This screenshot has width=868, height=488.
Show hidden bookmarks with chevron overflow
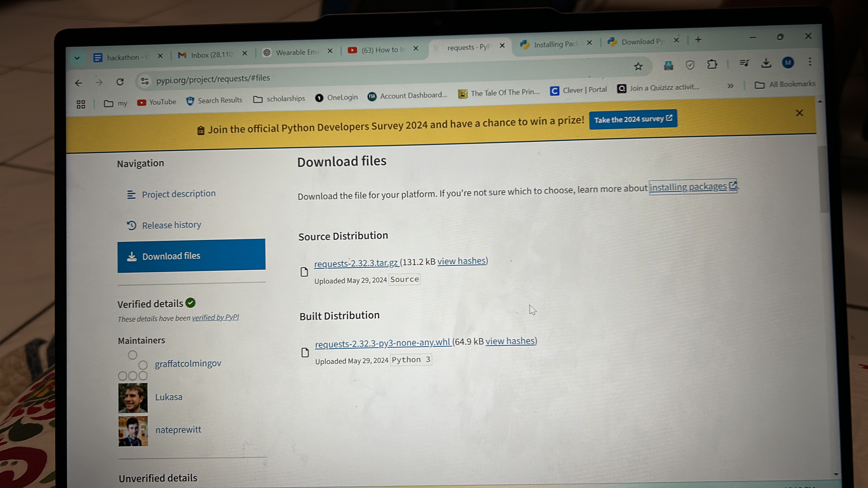click(730, 86)
